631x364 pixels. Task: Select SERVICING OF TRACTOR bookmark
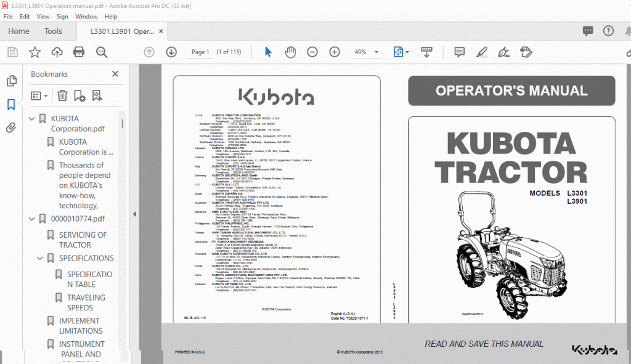click(x=83, y=240)
